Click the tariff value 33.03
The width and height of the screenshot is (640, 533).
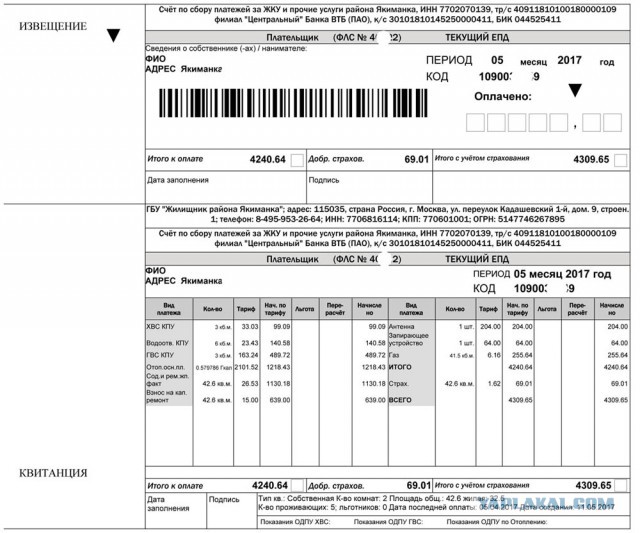click(x=250, y=326)
